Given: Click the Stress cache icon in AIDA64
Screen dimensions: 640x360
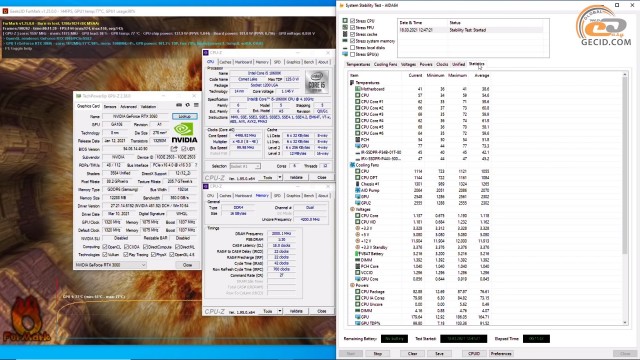Looking at the screenshot, I should click(345, 34).
